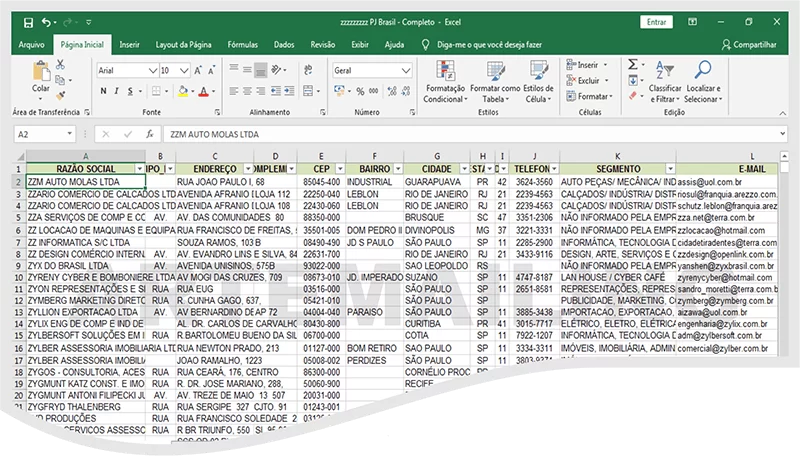Click the Entrar sign-in button
Screen dimensions: 800x456
coord(656,22)
